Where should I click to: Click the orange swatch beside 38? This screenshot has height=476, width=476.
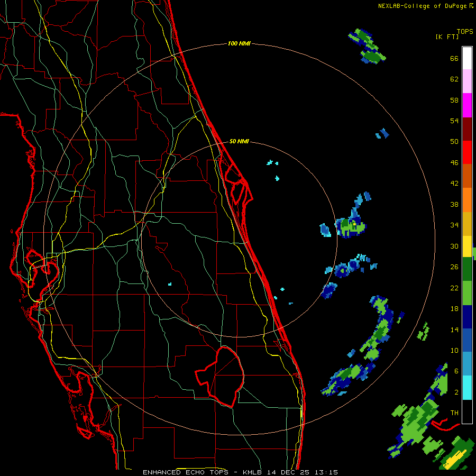[x=467, y=200]
